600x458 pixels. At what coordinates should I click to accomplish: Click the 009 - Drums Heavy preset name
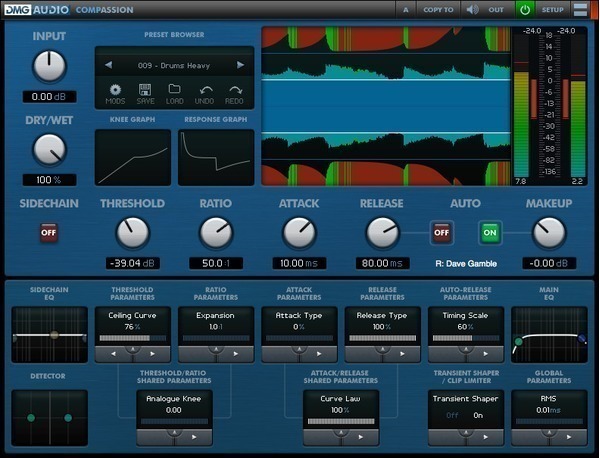tap(174, 65)
